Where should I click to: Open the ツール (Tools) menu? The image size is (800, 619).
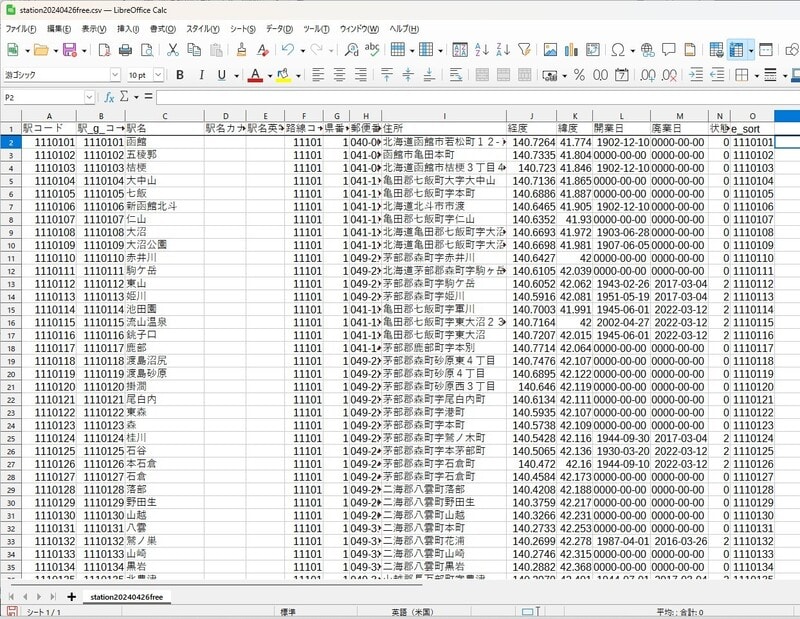pos(316,29)
